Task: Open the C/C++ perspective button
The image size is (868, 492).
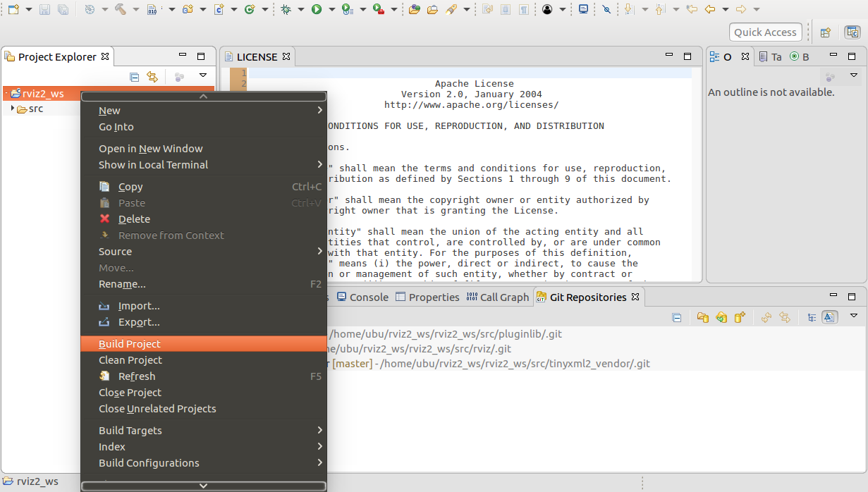Action: tap(852, 32)
